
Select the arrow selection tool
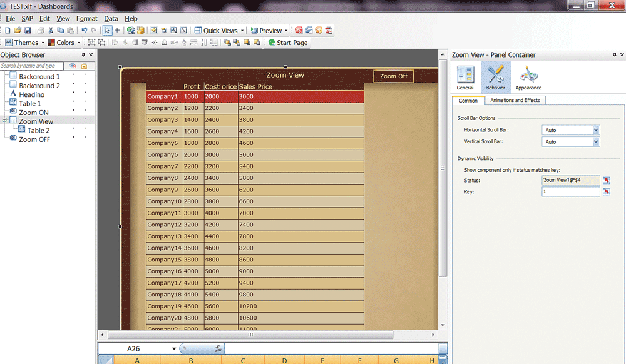tap(107, 30)
